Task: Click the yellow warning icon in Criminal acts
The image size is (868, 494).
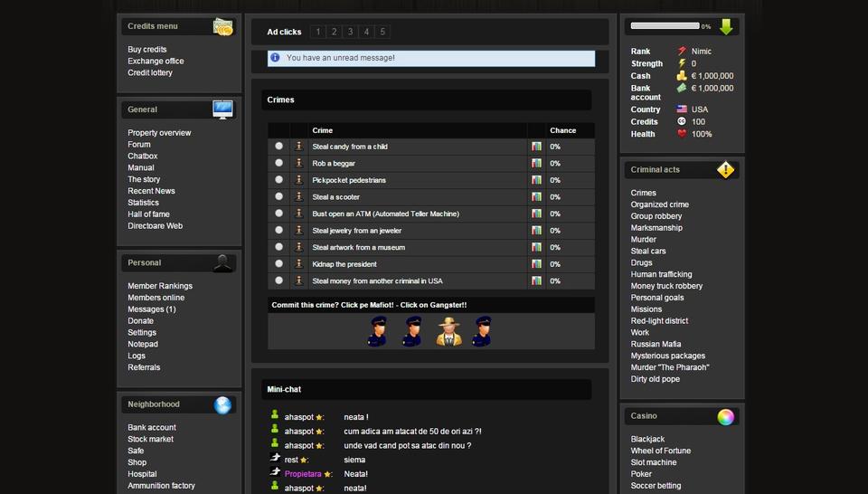Action: click(x=725, y=169)
